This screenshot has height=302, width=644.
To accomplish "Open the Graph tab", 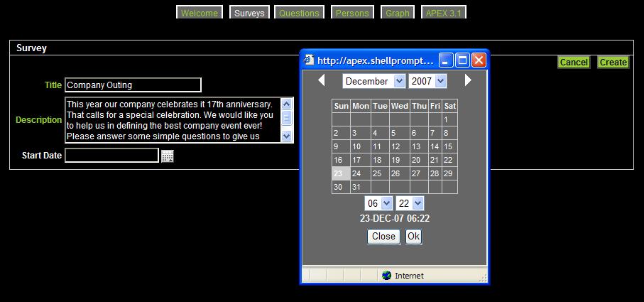I will 398,13.
